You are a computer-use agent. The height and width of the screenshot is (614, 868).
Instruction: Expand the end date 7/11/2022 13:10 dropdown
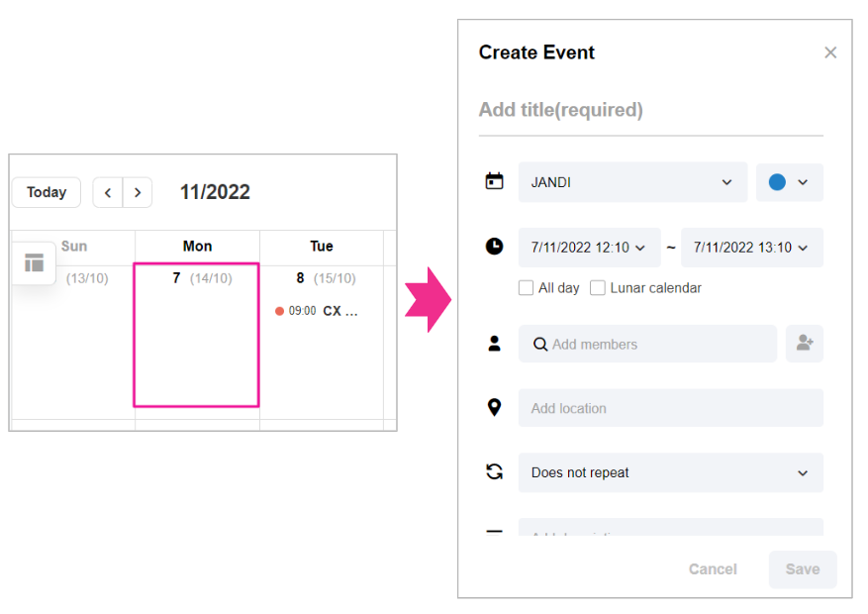[751, 248]
